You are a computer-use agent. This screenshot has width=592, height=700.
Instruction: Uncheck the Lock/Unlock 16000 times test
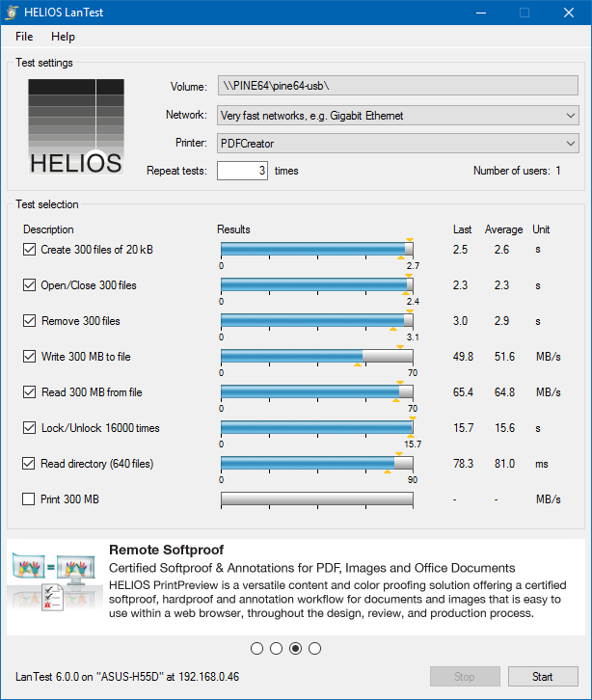[29, 428]
